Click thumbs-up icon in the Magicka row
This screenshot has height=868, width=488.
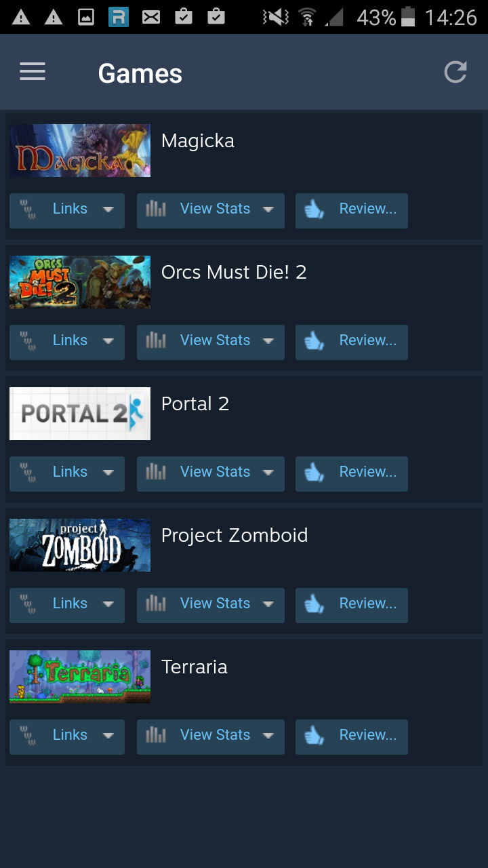pyautogui.click(x=314, y=210)
